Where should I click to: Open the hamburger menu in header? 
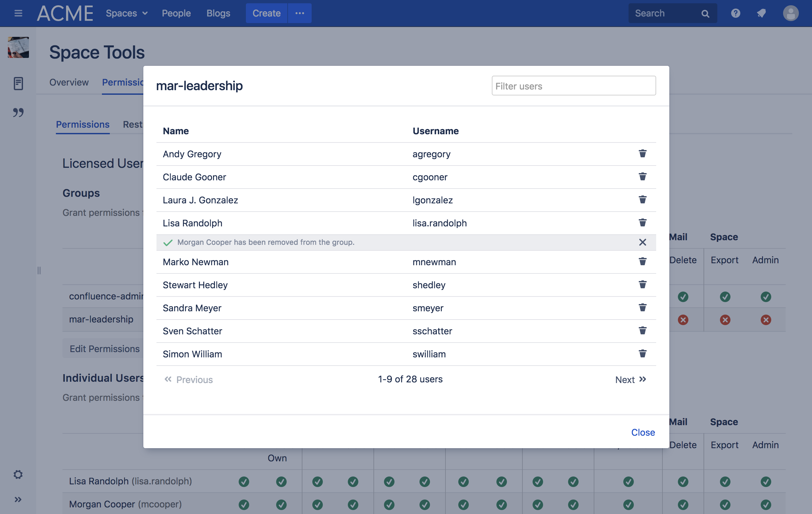(x=18, y=13)
